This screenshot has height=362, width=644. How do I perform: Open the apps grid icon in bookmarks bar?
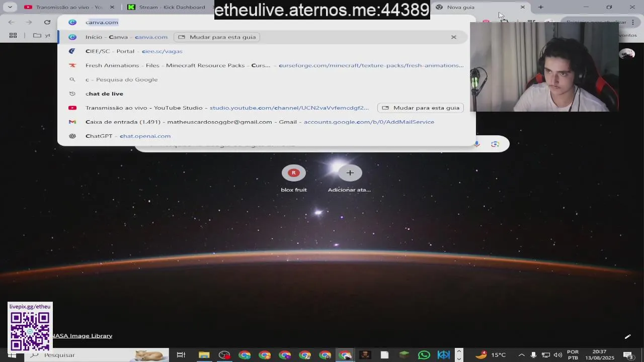13,35
